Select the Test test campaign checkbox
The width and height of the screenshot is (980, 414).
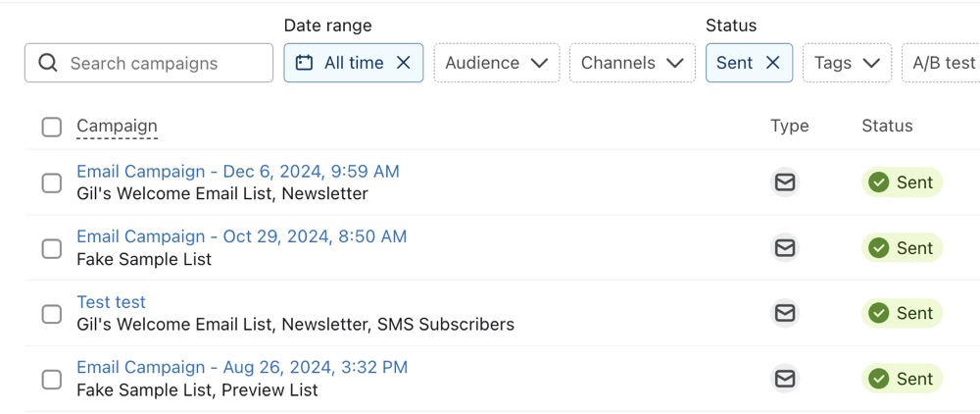(52, 314)
